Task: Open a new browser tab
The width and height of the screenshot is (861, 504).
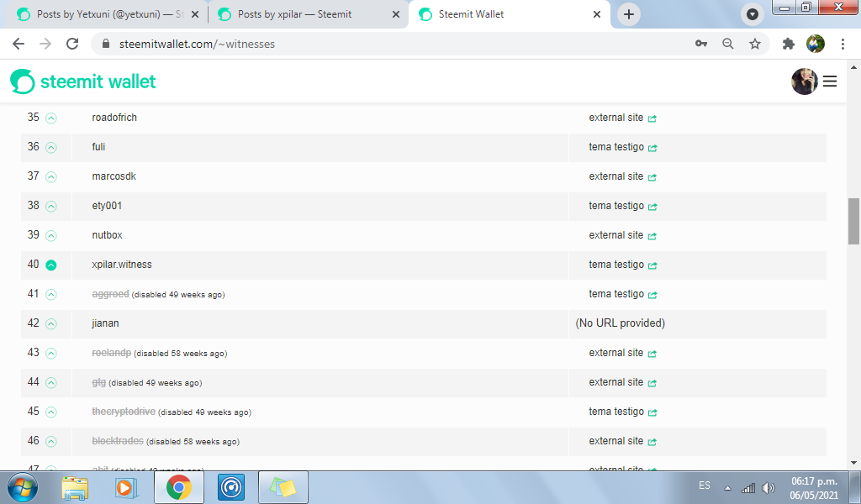Action: [629, 14]
